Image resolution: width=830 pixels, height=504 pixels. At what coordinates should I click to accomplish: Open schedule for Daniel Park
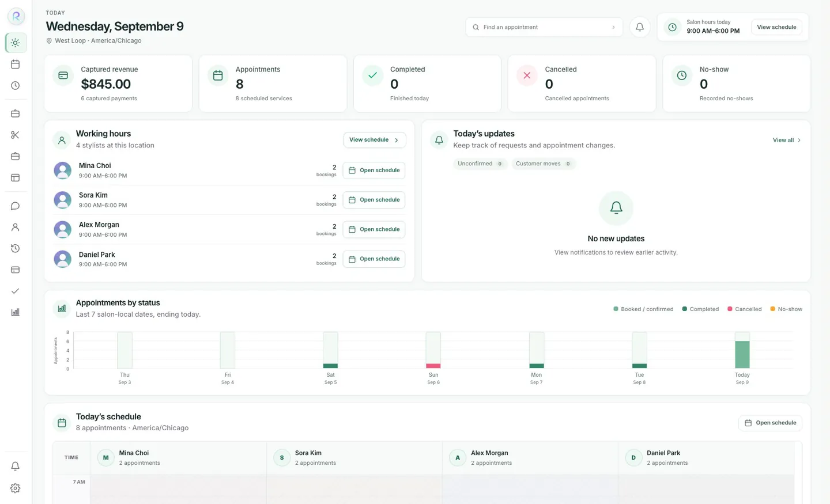click(x=374, y=259)
